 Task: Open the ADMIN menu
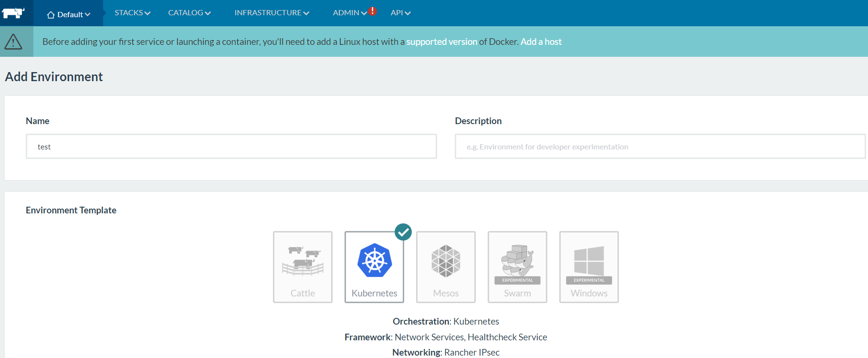[350, 13]
